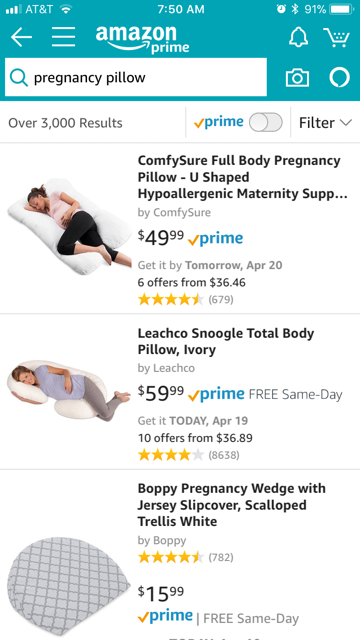The image size is (360, 640).
Task: View 6 offers from $36.46
Action: (191, 282)
